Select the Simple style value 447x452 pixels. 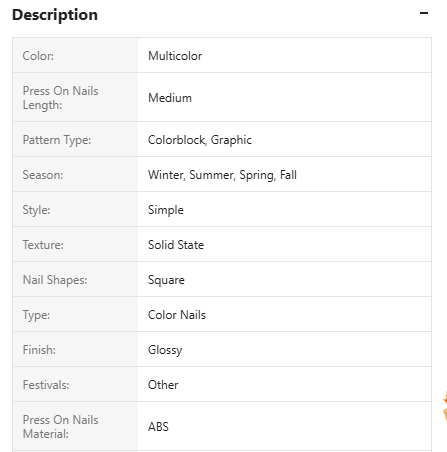point(166,210)
